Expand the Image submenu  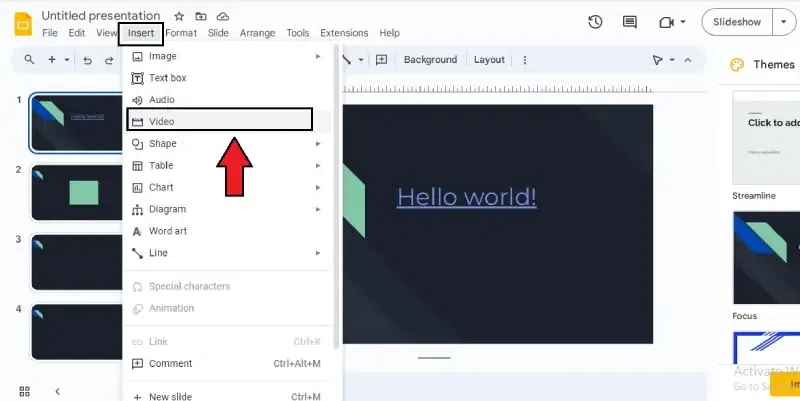tap(318, 56)
